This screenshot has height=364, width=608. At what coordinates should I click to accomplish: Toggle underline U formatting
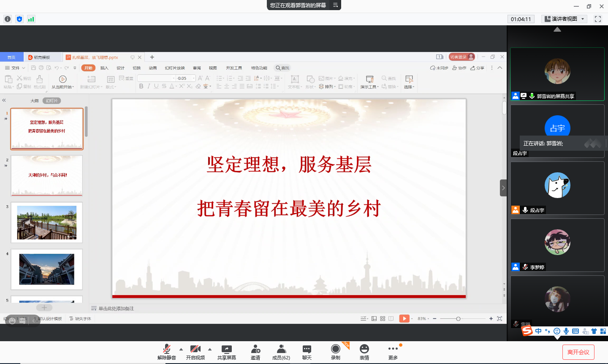pos(156,86)
